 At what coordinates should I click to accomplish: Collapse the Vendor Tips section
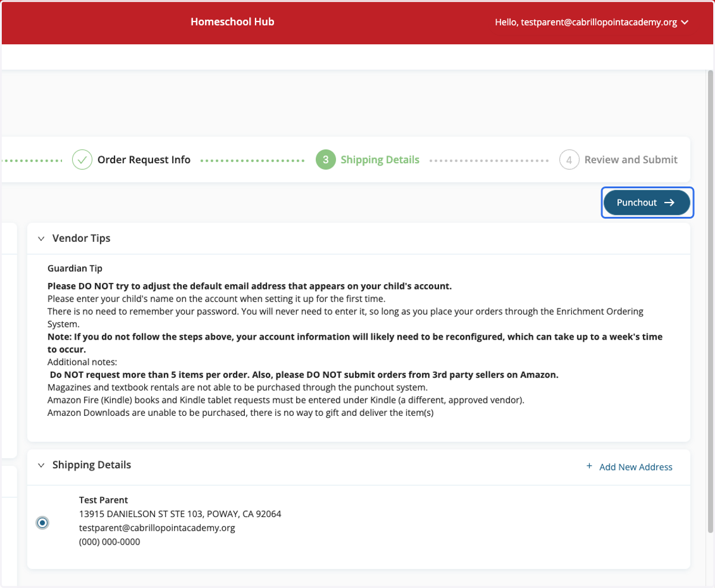coord(41,238)
